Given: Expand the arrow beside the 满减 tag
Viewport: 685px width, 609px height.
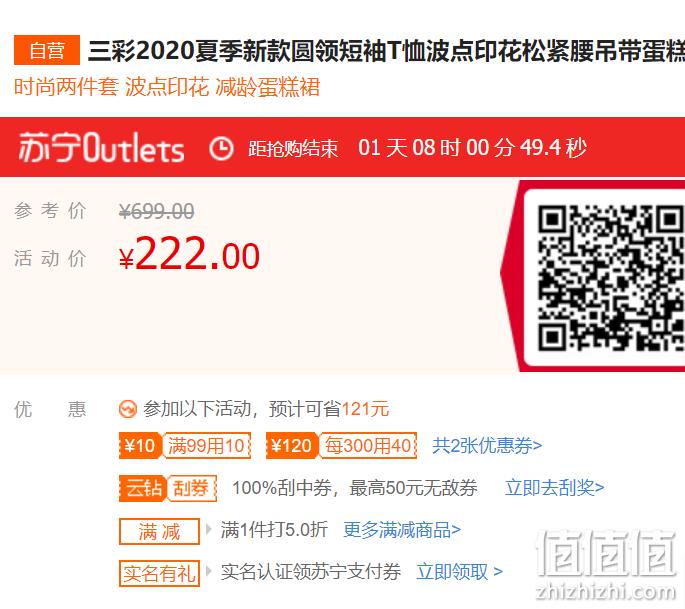Looking at the screenshot, I should click(x=209, y=529).
